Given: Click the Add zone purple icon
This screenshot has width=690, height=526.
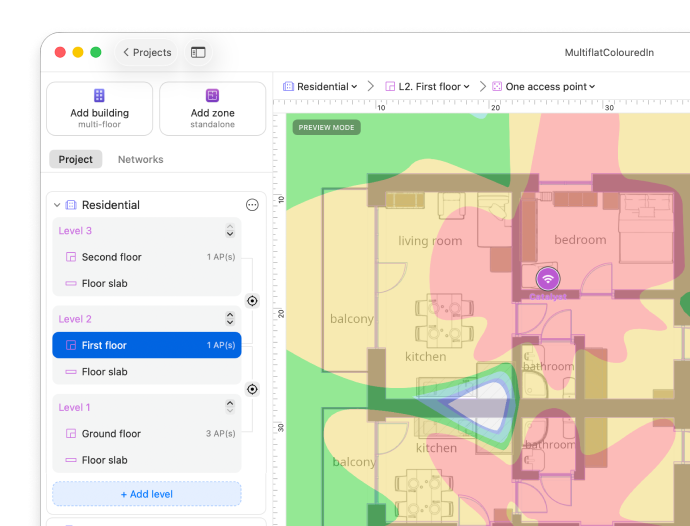Looking at the screenshot, I should (x=213, y=96).
